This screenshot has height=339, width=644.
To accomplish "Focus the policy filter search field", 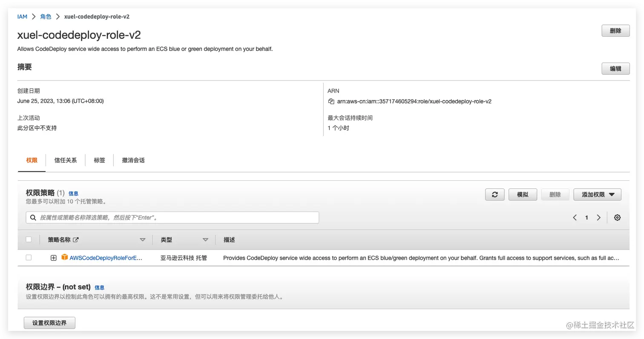I will (172, 217).
